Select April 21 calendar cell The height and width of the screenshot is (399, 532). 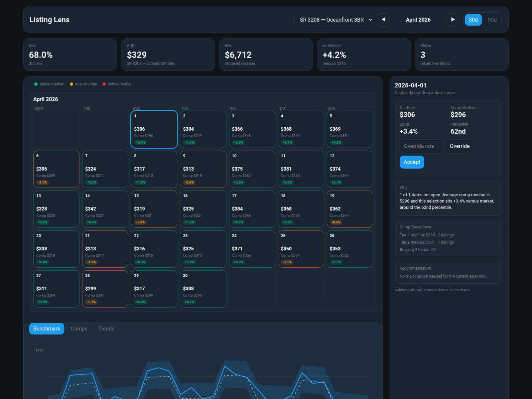click(x=105, y=249)
